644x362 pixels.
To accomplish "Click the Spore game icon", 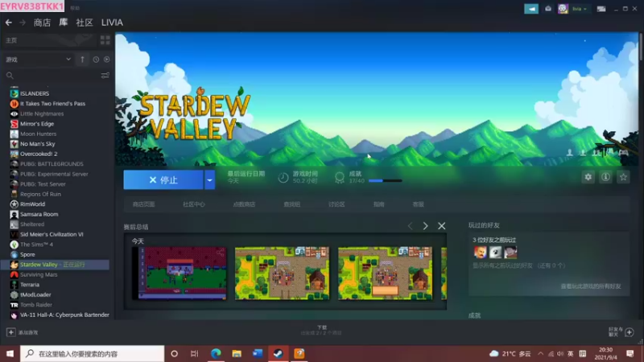I will pyautogui.click(x=14, y=254).
